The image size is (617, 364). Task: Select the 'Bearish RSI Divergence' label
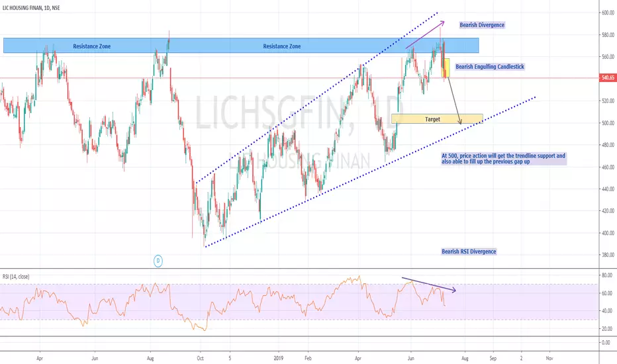[469, 251]
